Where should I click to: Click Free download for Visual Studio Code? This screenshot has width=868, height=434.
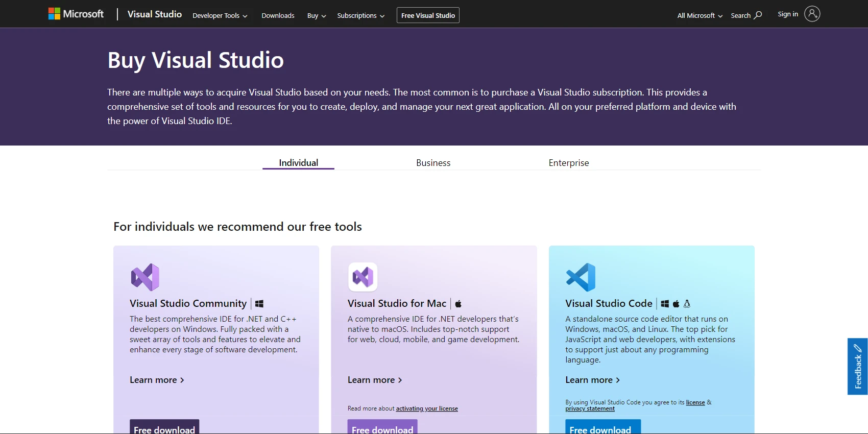coord(603,428)
